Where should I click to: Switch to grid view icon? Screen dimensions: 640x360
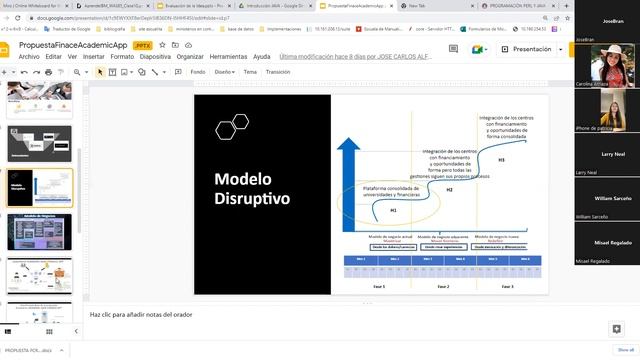[x=49, y=331]
